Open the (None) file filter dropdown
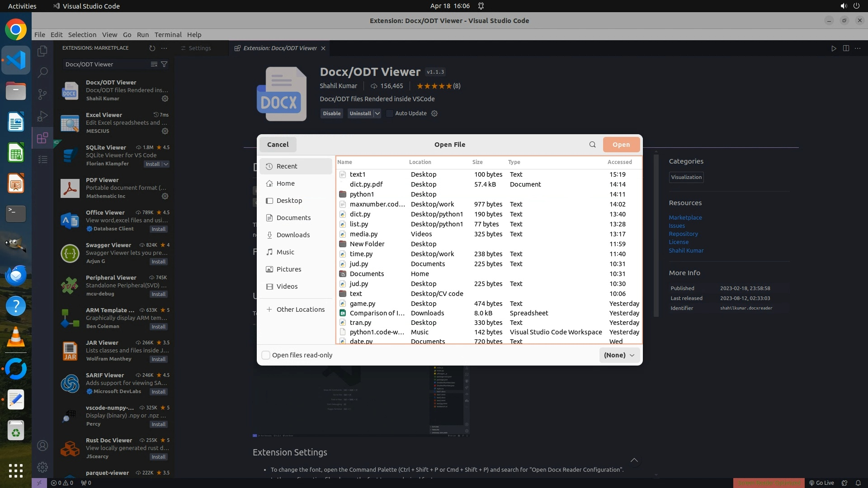Screen dimensions: 868x488 tap(619, 355)
